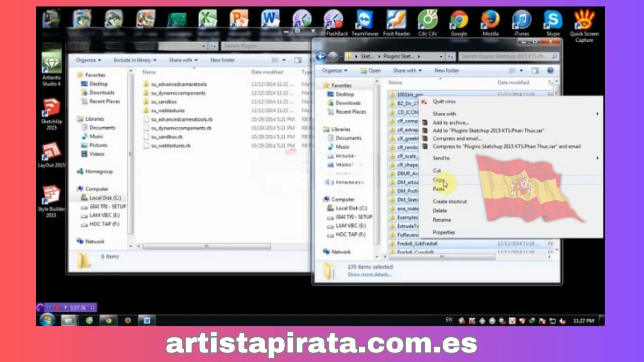The image size is (644, 362).
Task: Click horizontal scrollbar in back window
Action: [206, 246]
